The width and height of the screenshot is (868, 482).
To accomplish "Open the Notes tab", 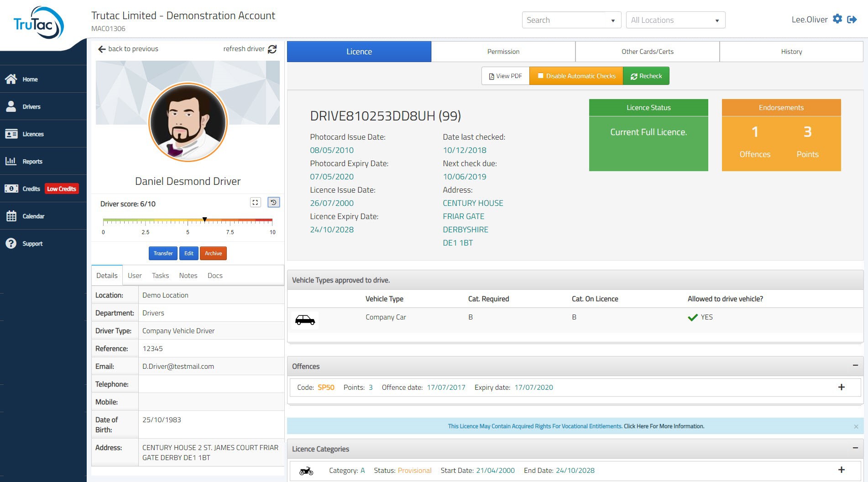I will pyautogui.click(x=188, y=276).
